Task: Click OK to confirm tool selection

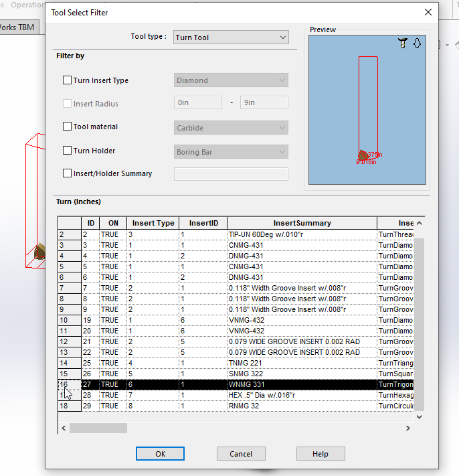Action: click(x=160, y=453)
